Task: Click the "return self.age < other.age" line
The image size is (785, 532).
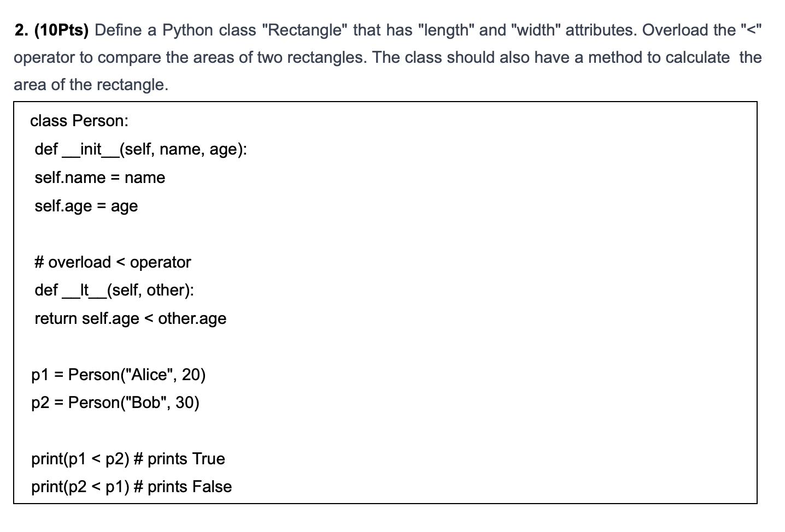Action: click(130, 318)
